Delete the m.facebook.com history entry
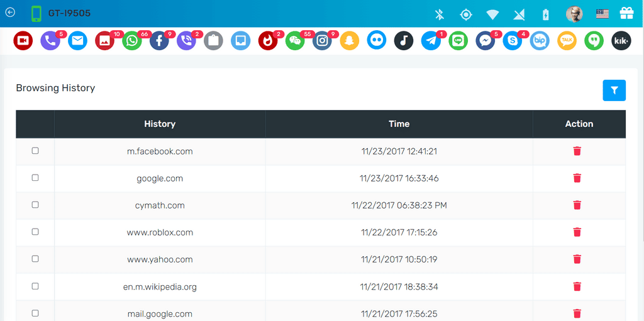 577,151
